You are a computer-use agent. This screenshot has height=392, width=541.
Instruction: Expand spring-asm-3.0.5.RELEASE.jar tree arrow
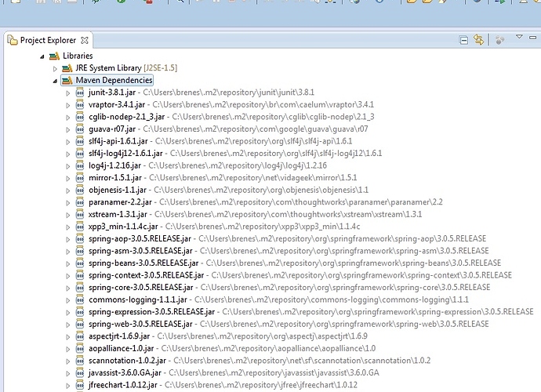pos(68,252)
